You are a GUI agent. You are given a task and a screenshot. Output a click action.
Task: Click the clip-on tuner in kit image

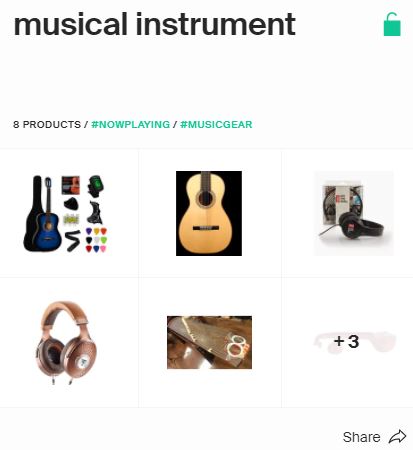click(95, 186)
